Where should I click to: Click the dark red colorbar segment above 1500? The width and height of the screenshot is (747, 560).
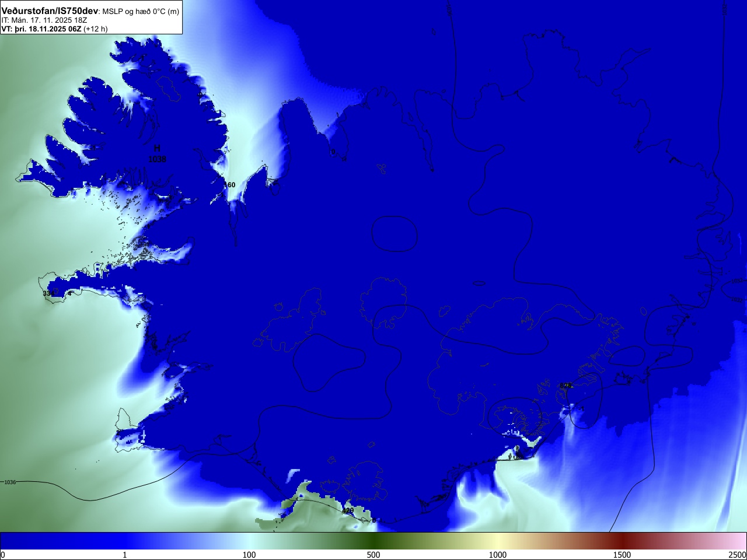(x=622, y=541)
